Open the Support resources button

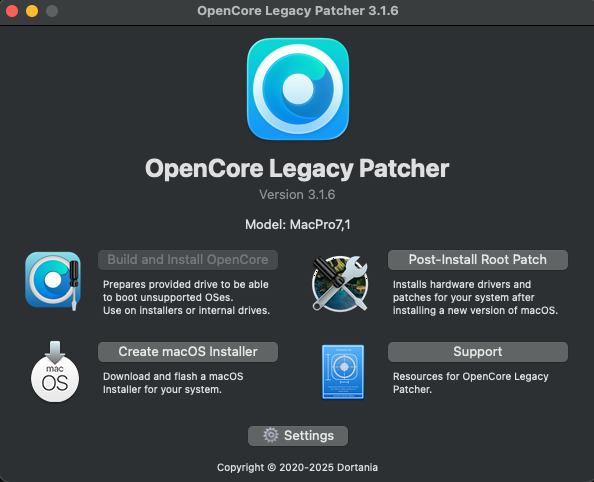tap(478, 352)
